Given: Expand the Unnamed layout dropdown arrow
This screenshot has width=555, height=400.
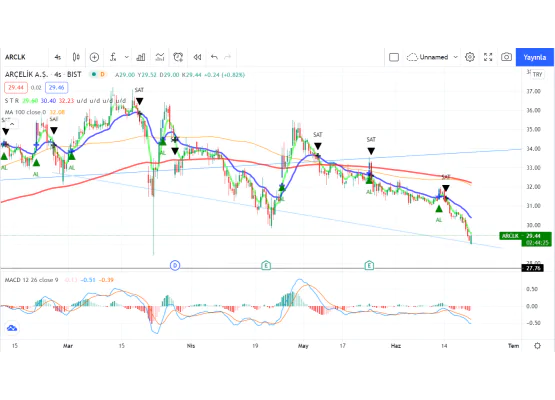Looking at the screenshot, I should pyautogui.click(x=456, y=57).
